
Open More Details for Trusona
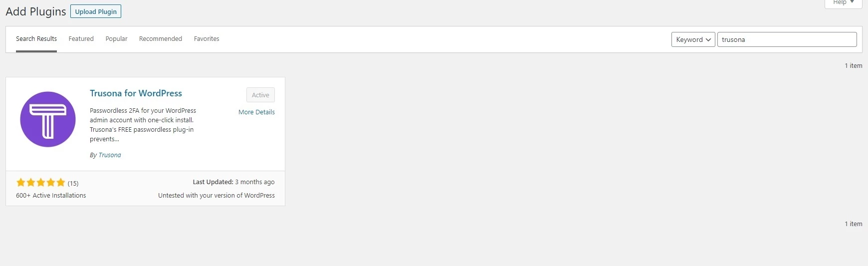[256, 112]
